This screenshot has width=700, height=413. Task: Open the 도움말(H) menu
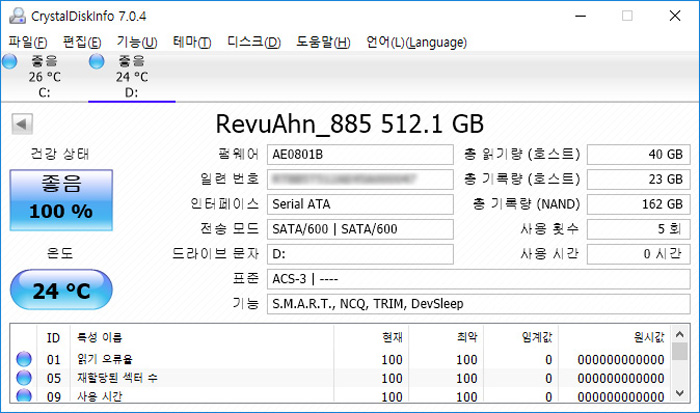(323, 42)
